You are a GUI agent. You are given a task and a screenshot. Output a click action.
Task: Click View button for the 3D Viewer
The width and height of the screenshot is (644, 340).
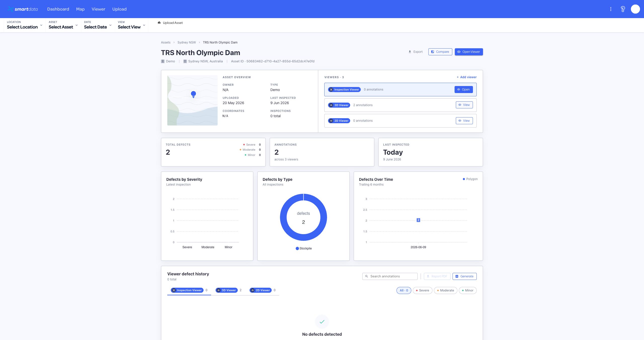pos(464,105)
